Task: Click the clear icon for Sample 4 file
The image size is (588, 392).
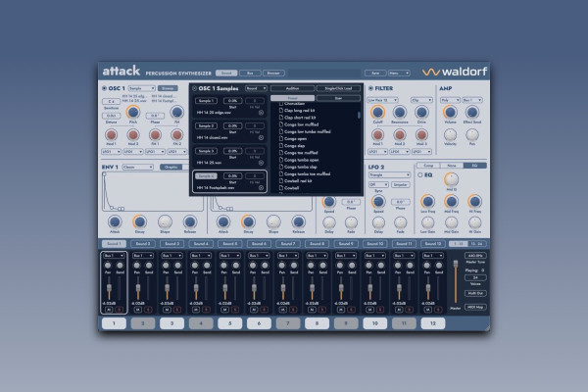Action: click(261, 187)
